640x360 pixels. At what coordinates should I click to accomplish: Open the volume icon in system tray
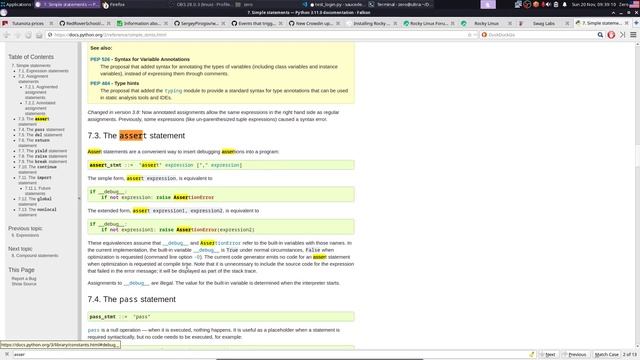[548, 4]
